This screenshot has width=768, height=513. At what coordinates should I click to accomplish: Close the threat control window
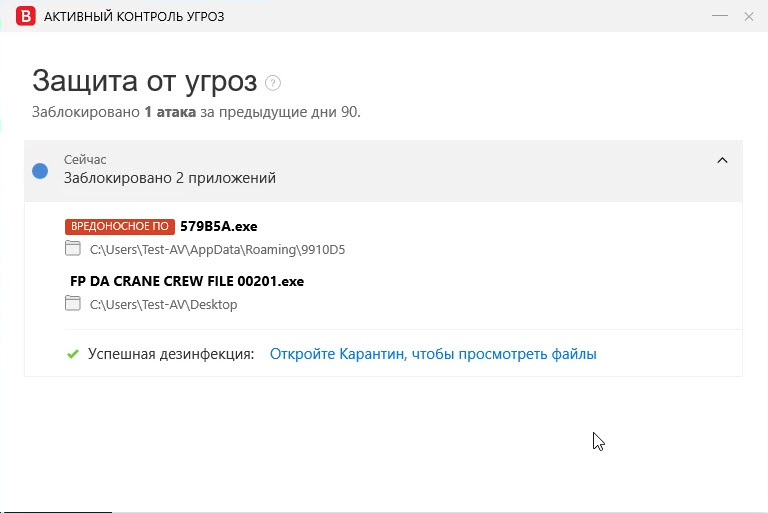748,16
